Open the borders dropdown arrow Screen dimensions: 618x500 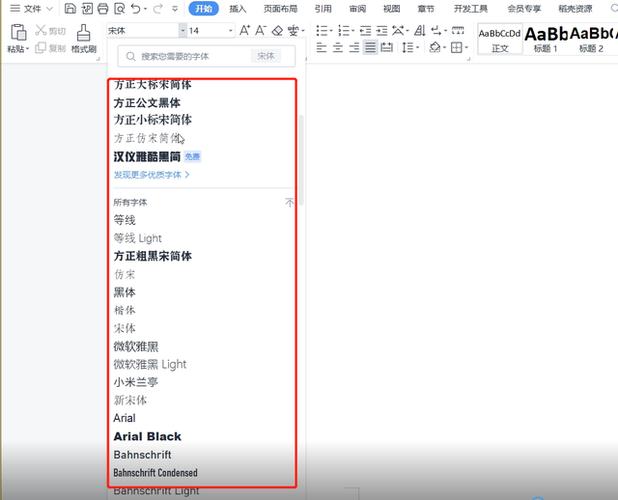coord(466,48)
